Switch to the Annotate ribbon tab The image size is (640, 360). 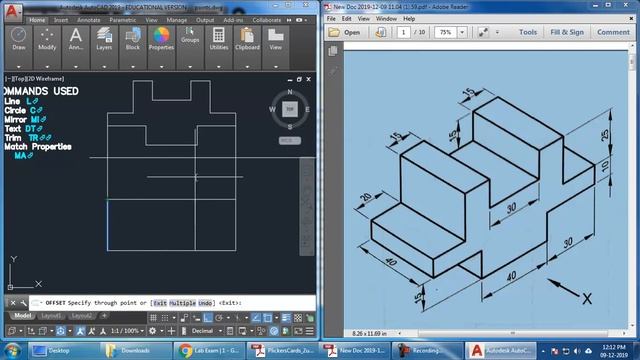point(89,20)
